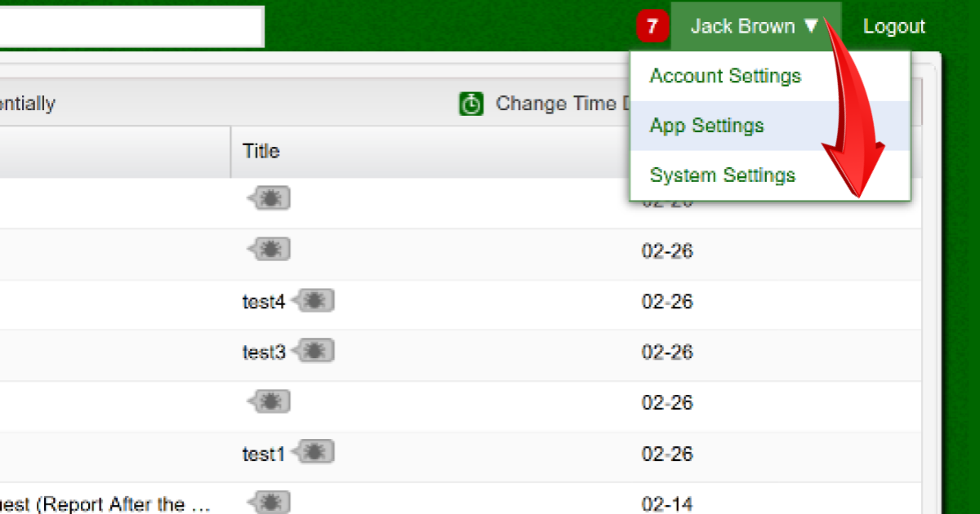Click the bug icon next to test1
980x514 pixels.
(314, 453)
